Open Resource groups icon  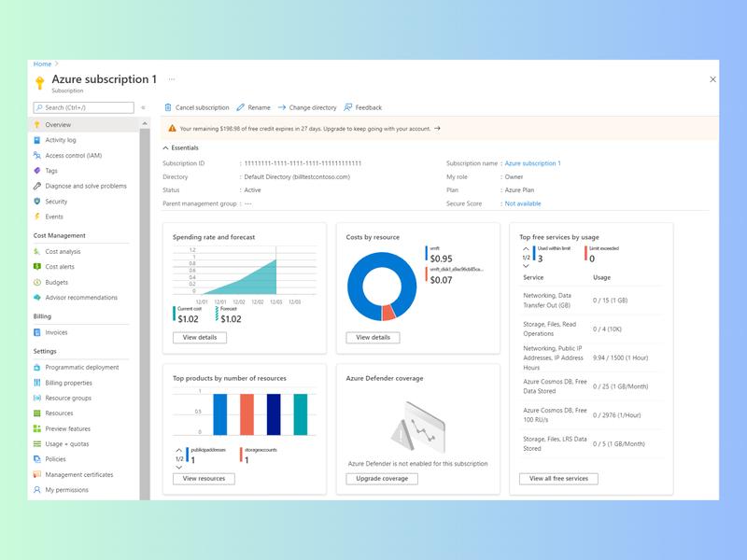[x=37, y=398]
